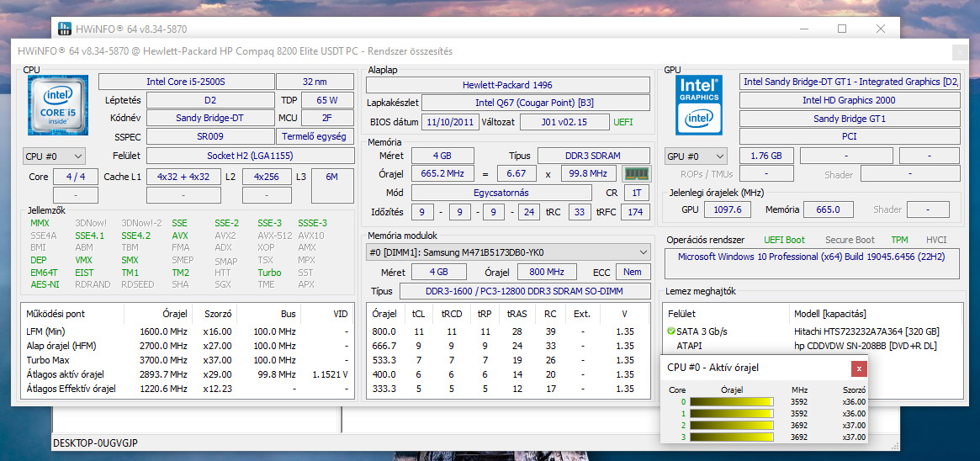Image resolution: width=980 pixels, height=461 pixels.
Task: Click the Sandy Bridge-DT codename field
Action: point(210,118)
